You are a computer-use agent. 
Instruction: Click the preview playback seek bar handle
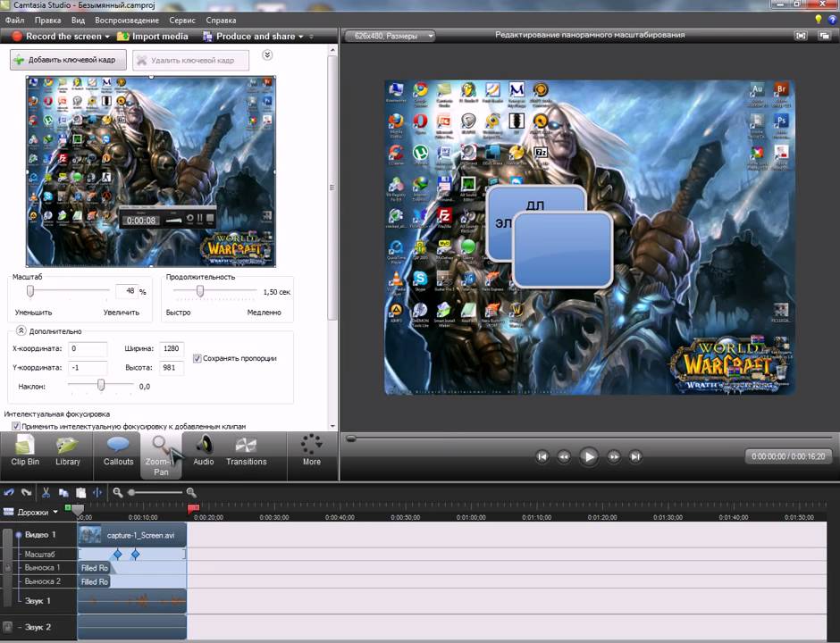click(x=351, y=438)
